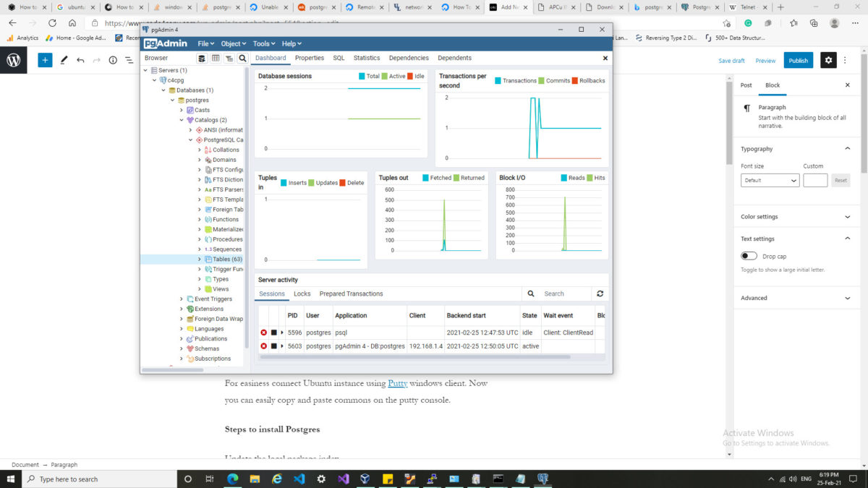Open WordPress editor settings gear
Image resolution: width=868 pixels, height=488 pixels.
click(x=828, y=61)
